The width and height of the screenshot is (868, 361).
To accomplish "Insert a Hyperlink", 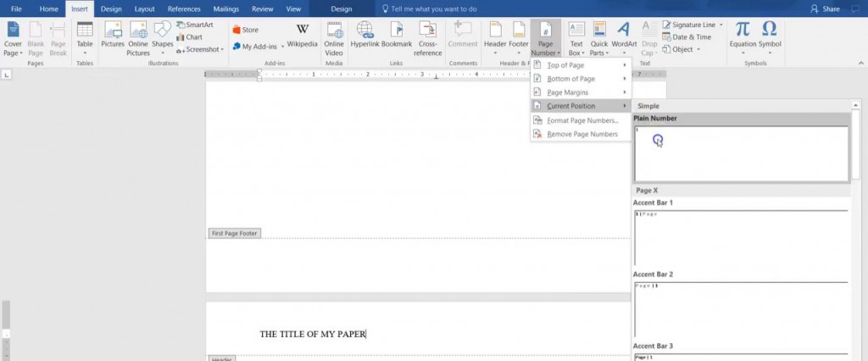I will (x=364, y=36).
